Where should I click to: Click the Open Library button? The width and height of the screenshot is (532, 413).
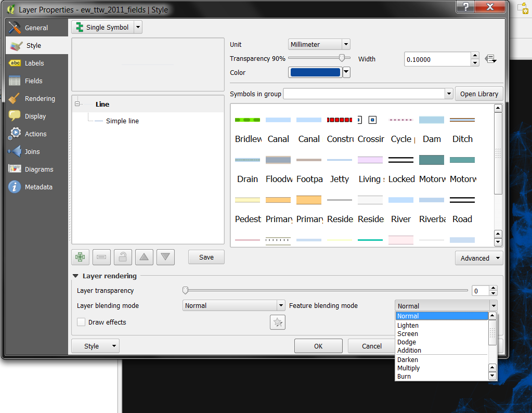tap(479, 94)
